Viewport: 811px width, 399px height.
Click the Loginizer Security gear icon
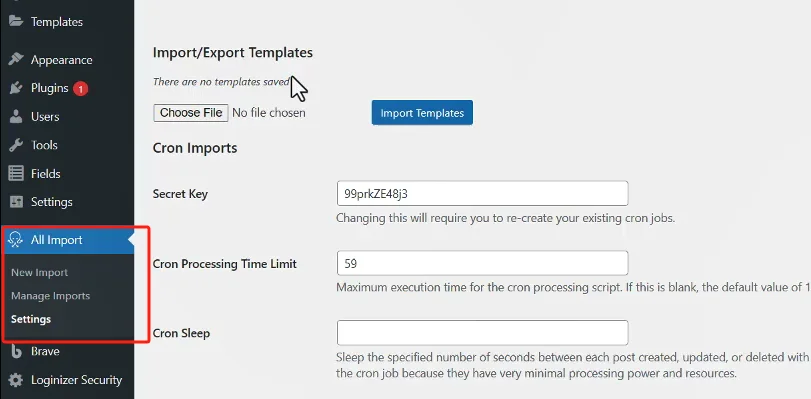[16, 380]
